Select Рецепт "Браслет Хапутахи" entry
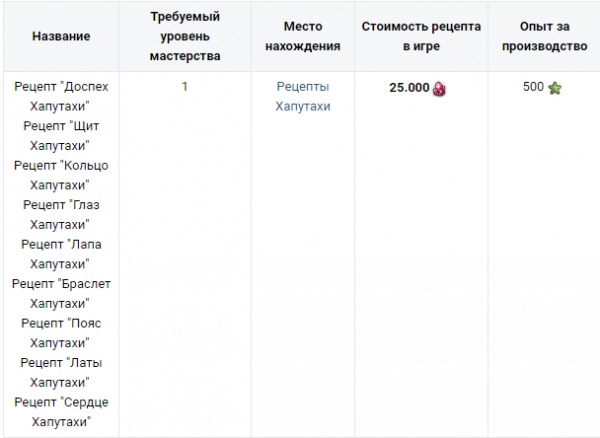Image resolution: width=600 pixels, height=438 pixels. pos(61,293)
